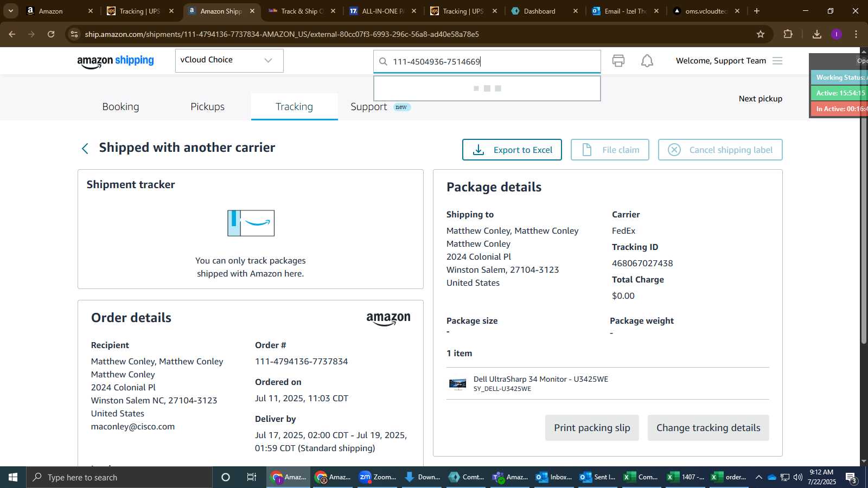868x488 pixels.
Task: Click the Windows taskbar search box
Action: pyautogui.click(x=119, y=477)
